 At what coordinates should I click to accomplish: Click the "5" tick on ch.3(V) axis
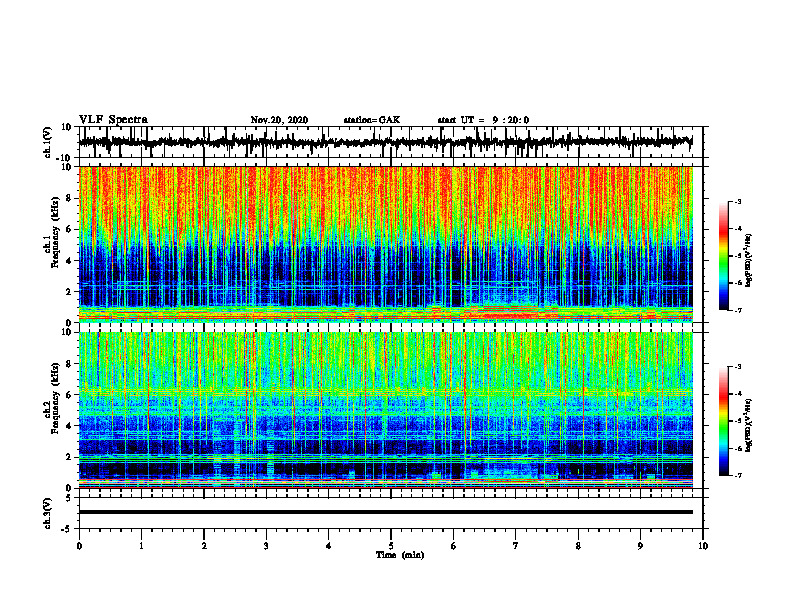click(69, 498)
